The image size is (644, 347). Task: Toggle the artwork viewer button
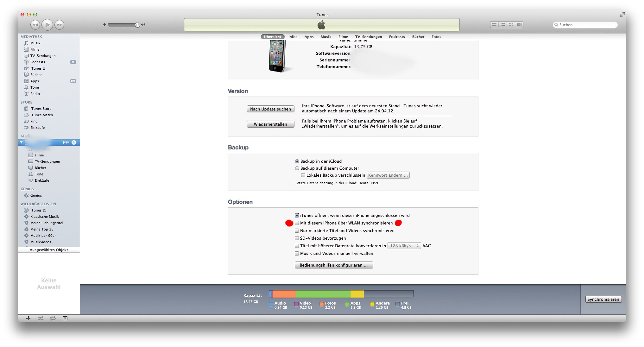(x=65, y=318)
